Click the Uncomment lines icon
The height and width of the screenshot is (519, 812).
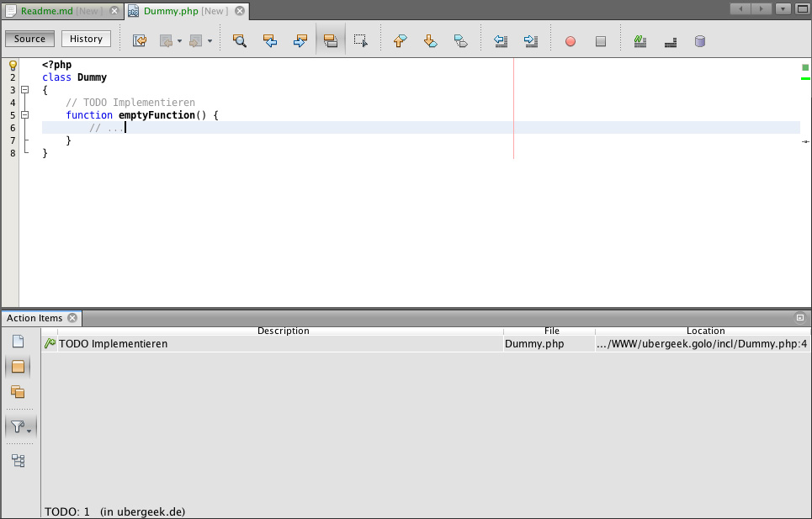[671, 41]
